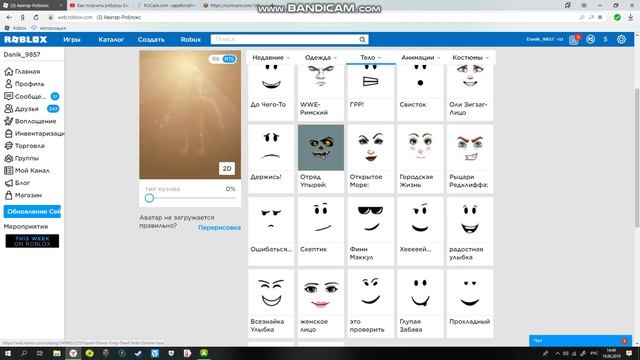
Task: Switch to the YouTube browser tab
Action: click(x=99, y=5)
